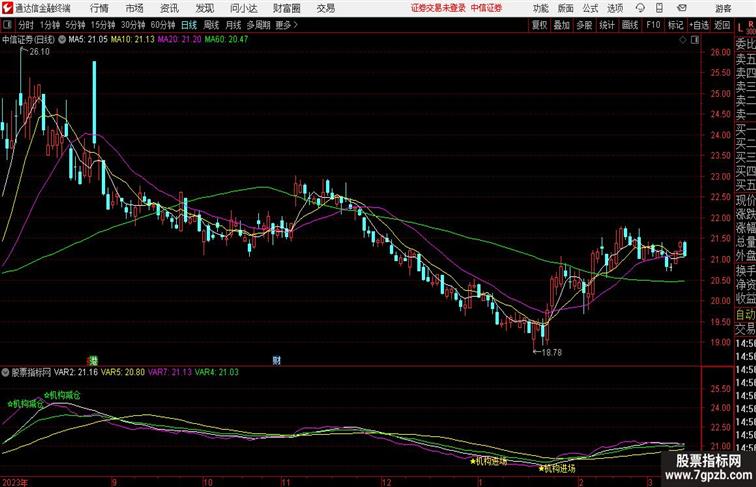
Task: Click the 标记 toolbar button
Action: [x=675, y=25]
